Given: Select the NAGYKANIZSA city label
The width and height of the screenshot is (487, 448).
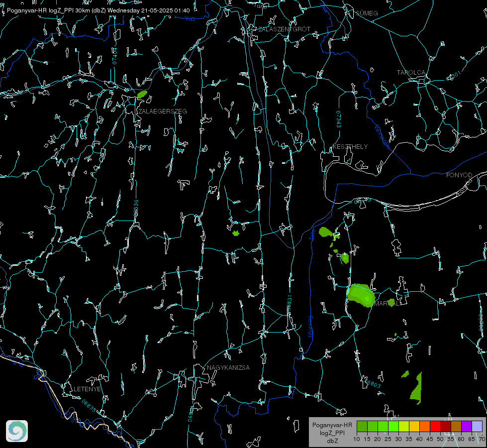Looking at the screenshot, I should click(228, 368).
